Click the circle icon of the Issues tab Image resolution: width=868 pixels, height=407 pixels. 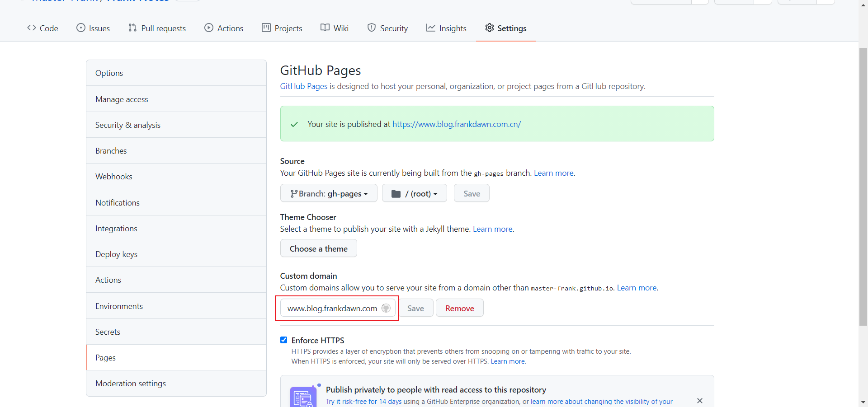coord(81,28)
